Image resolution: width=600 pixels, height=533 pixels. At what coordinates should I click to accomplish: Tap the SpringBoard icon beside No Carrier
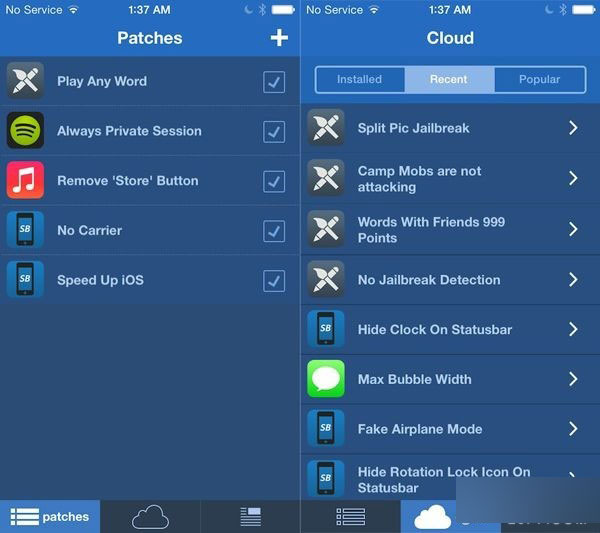pos(25,230)
